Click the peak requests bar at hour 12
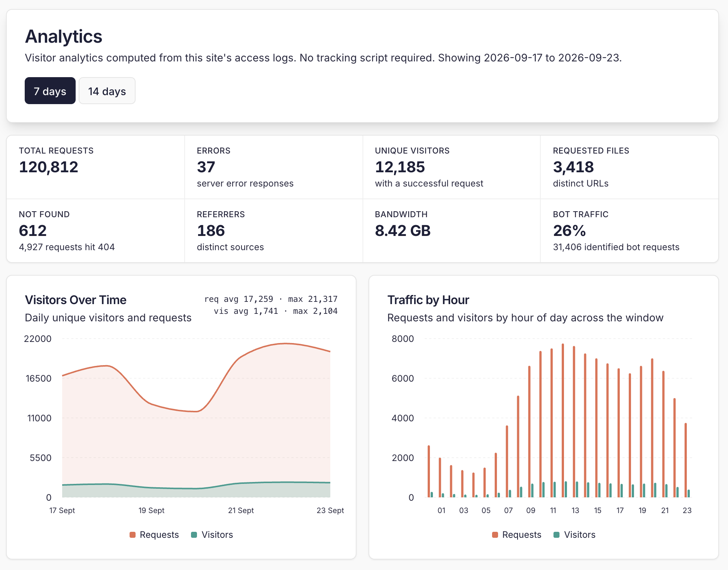 click(x=563, y=421)
